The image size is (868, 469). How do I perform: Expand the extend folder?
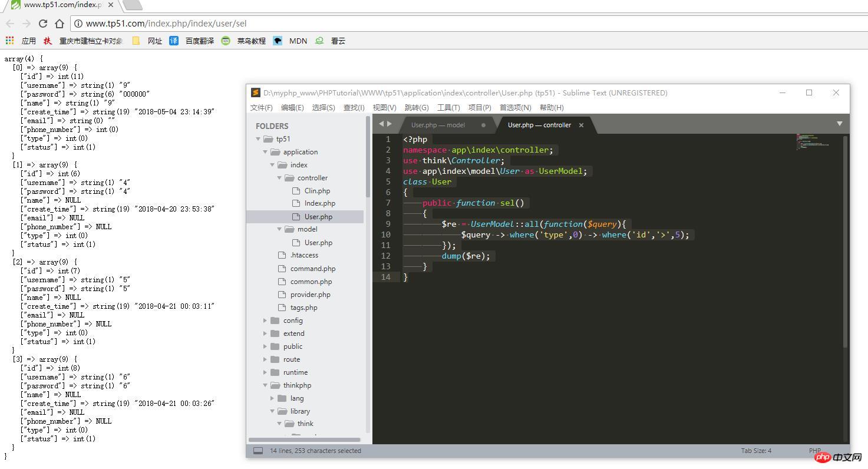click(x=265, y=333)
